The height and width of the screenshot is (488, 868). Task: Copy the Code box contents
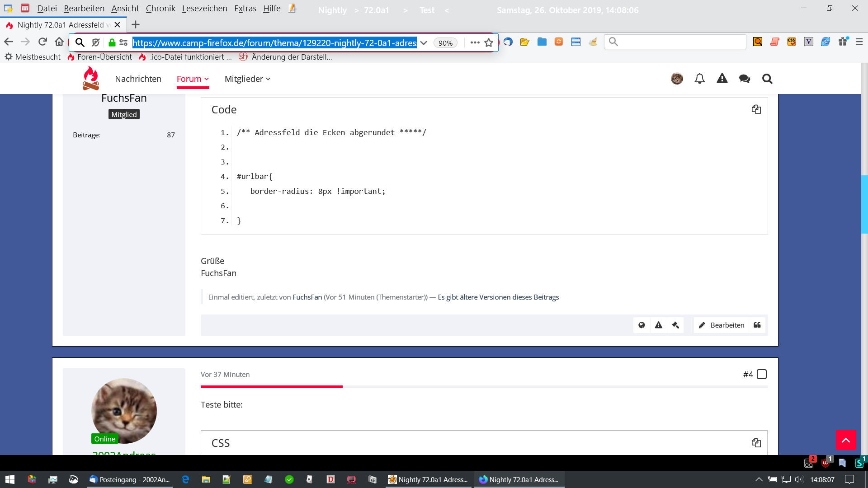756,109
